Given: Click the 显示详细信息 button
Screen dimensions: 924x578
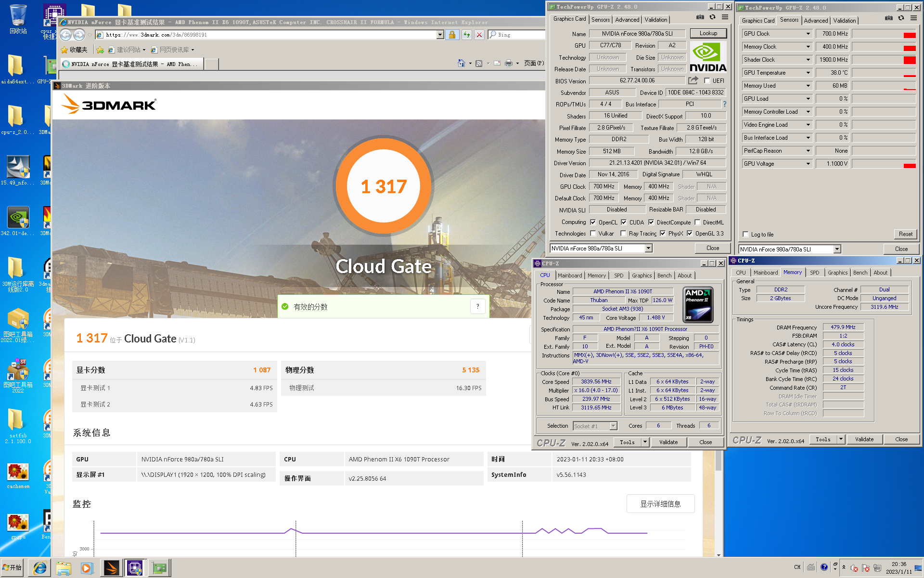Looking at the screenshot, I should tap(660, 504).
